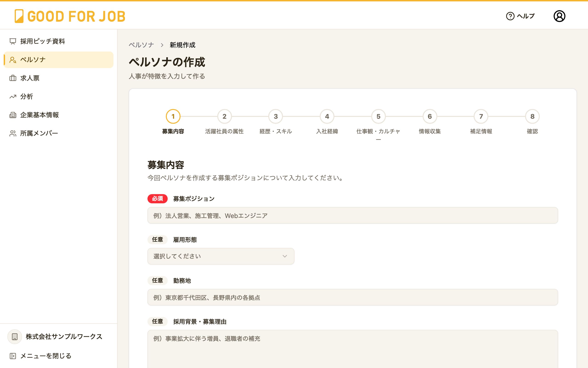Image resolution: width=588 pixels, height=368 pixels.
Task: Click the 新規作成 breadcrumb text
Action: pos(182,45)
